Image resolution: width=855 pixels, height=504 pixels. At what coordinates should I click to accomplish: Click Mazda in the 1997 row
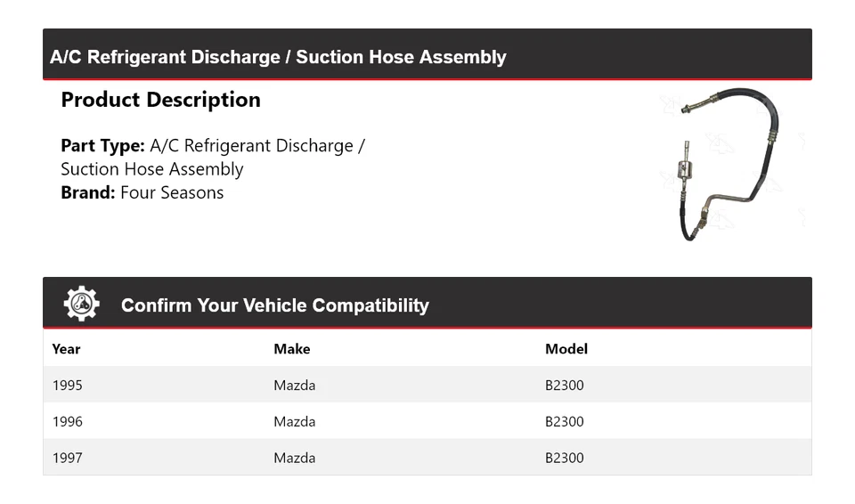294,458
